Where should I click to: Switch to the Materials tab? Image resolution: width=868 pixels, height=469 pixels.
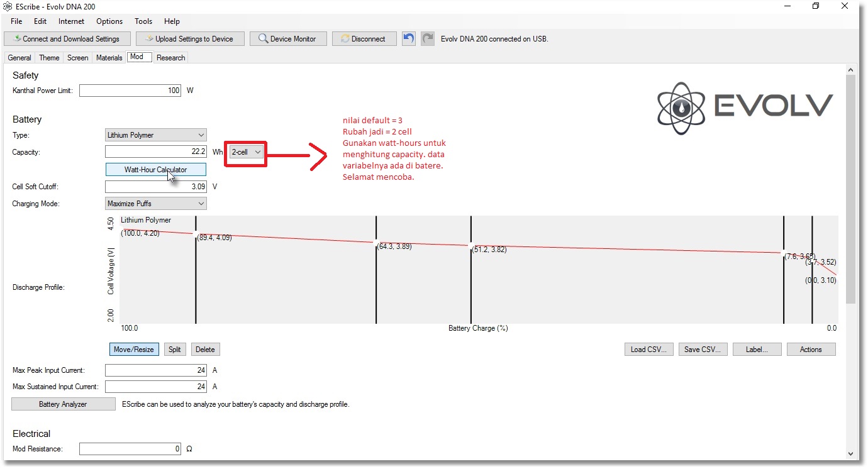[109, 58]
